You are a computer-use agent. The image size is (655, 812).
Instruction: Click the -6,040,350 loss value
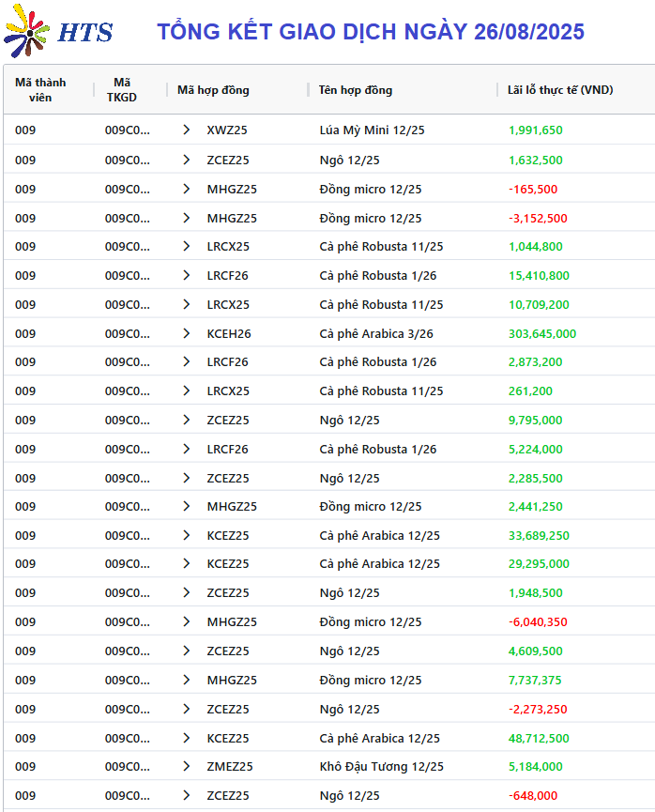click(538, 622)
